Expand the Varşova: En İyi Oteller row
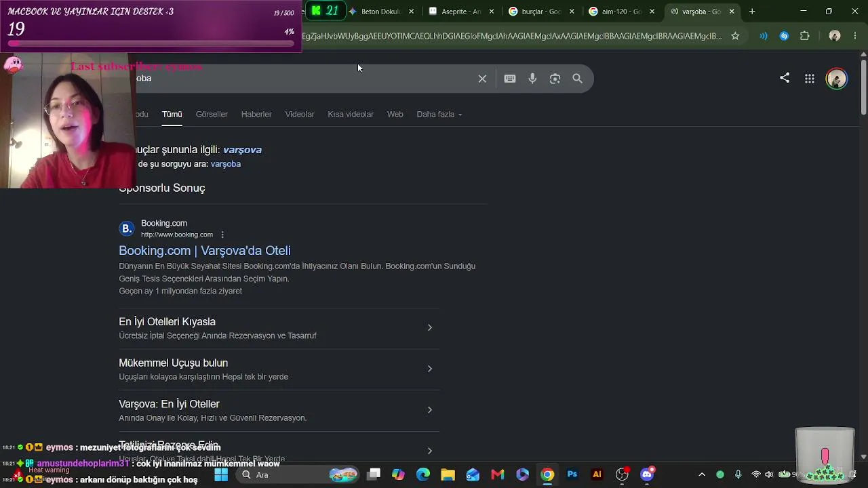This screenshot has height=488, width=868. point(429,410)
